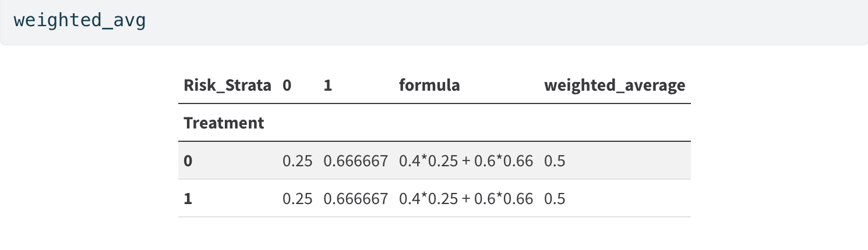Click the column header labeled 1
The height and width of the screenshot is (250, 868).
pyautogui.click(x=327, y=85)
